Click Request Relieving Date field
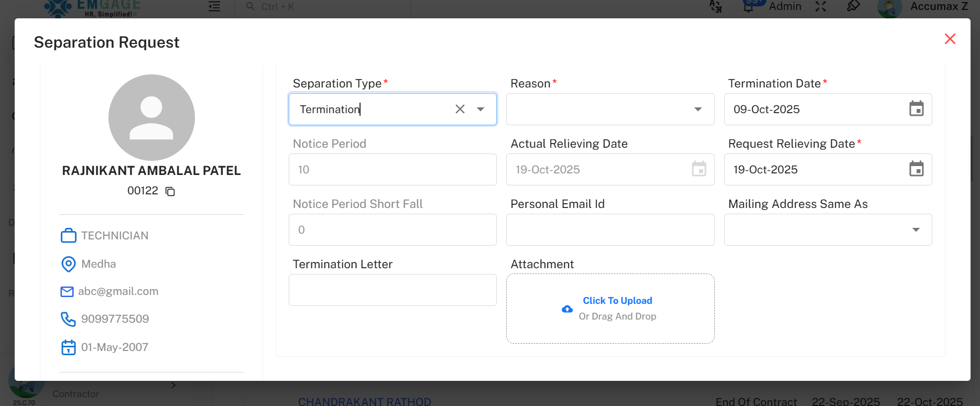Viewport: 980px width, 406px height. coord(828,169)
